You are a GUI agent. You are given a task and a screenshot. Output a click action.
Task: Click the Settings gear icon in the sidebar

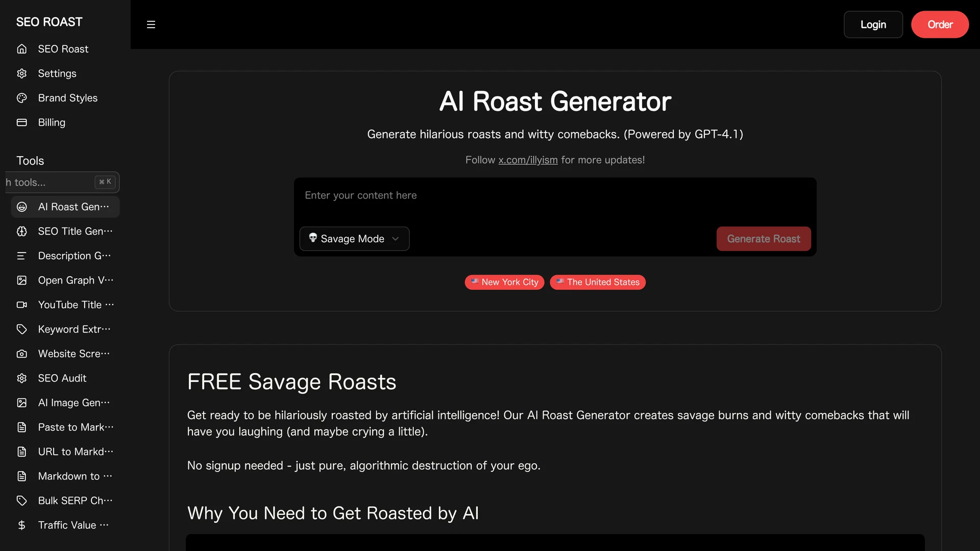21,73
